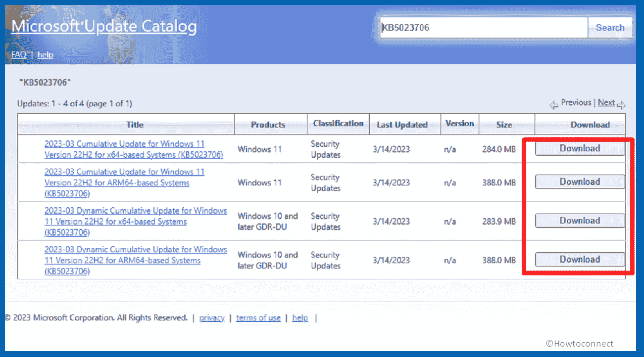
Task: Click the "KB5023706" results heading
Action: [45, 82]
